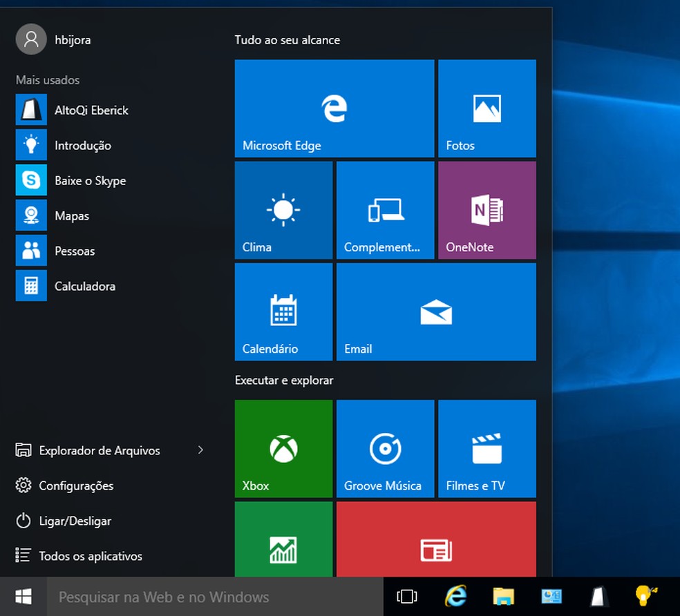Launch the Fotos tile

tap(487, 108)
